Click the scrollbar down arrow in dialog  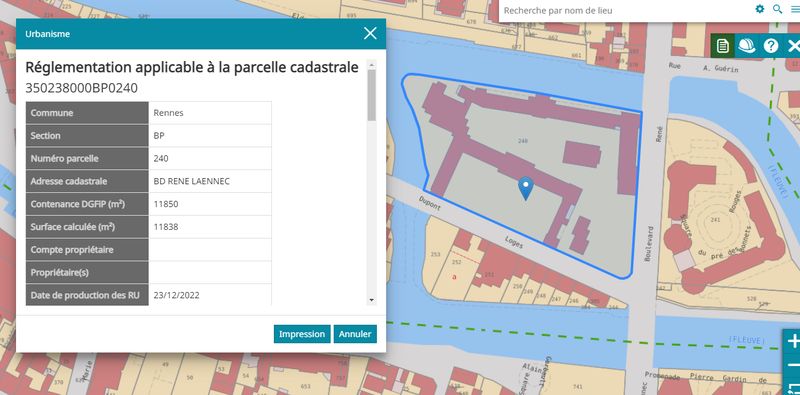[x=371, y=300]
